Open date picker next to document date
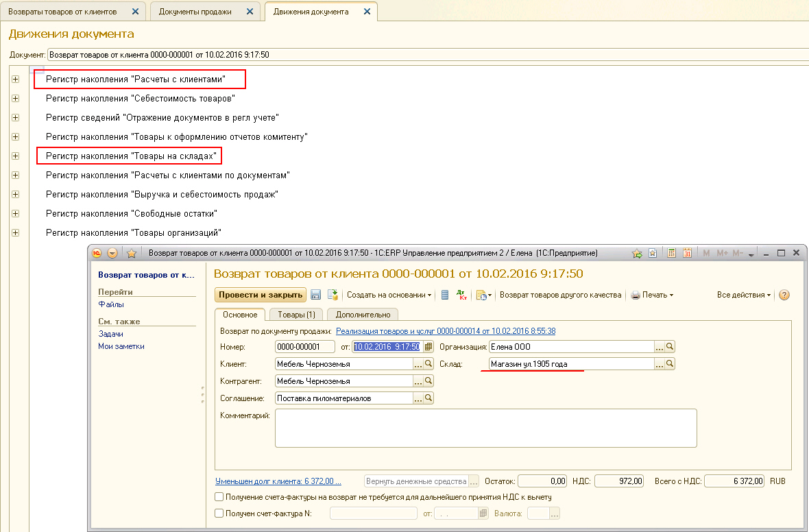Viewport: 809px width, 532px height. [428, 347]
